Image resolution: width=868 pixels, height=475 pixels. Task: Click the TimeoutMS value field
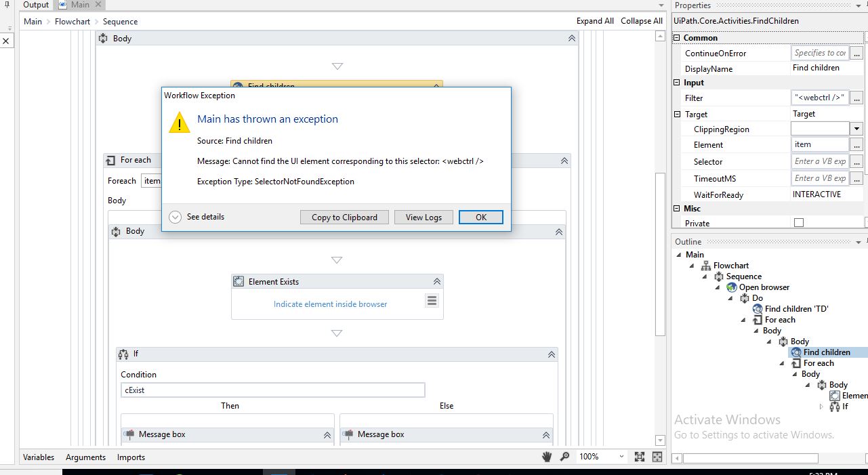[x=821, y=178]
